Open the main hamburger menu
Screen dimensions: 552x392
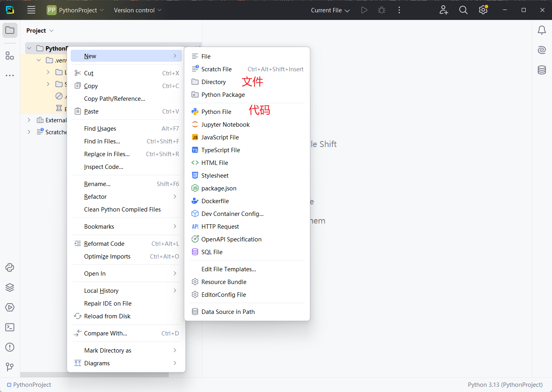coord(31,10)
